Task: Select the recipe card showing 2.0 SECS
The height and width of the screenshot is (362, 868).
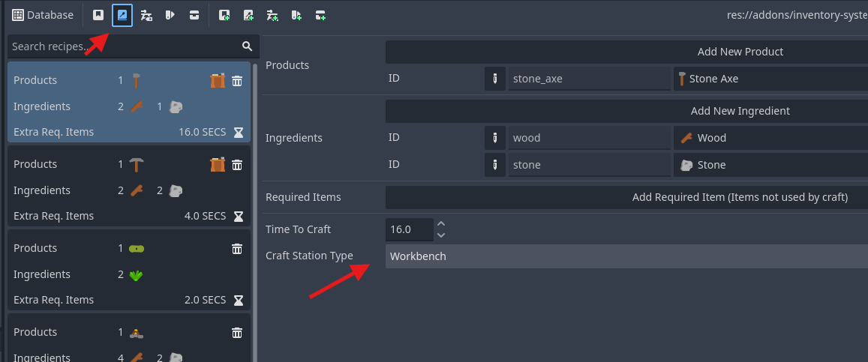Action: coord(129,270)
